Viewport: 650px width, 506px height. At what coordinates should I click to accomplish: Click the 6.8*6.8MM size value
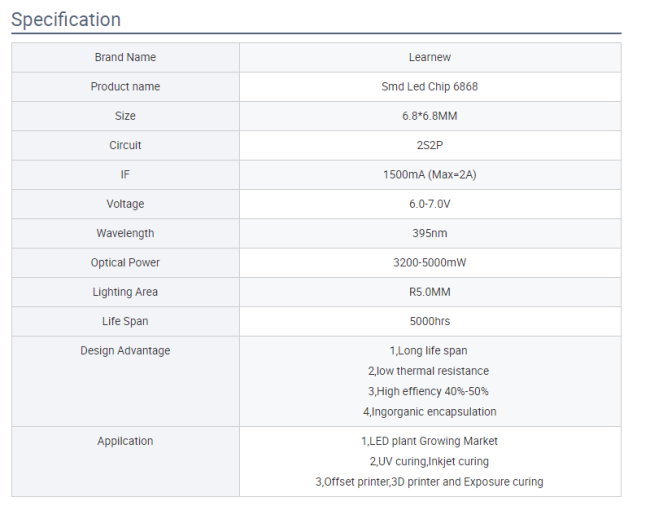pyautogui.click(x=430, y=116)
